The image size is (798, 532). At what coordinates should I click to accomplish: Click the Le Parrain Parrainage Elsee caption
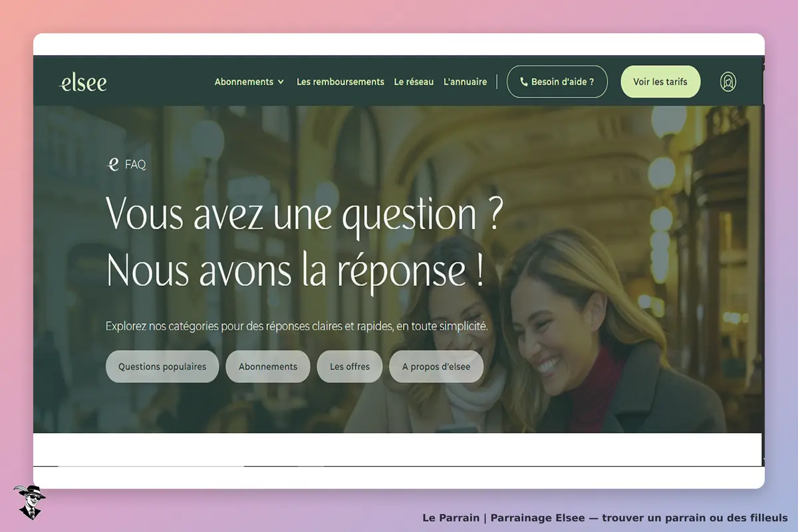pyautogui.click(x=605, y=517)
